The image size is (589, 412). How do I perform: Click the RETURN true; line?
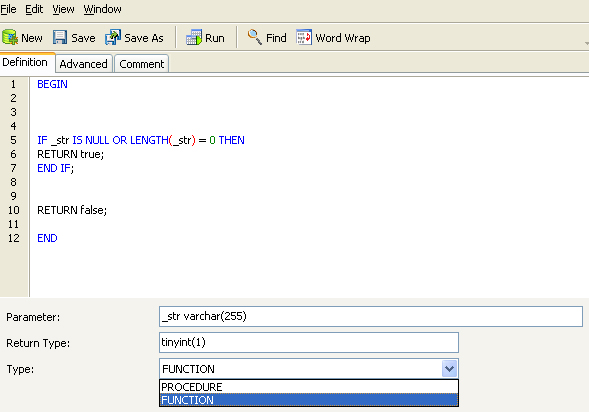point(70,154)
